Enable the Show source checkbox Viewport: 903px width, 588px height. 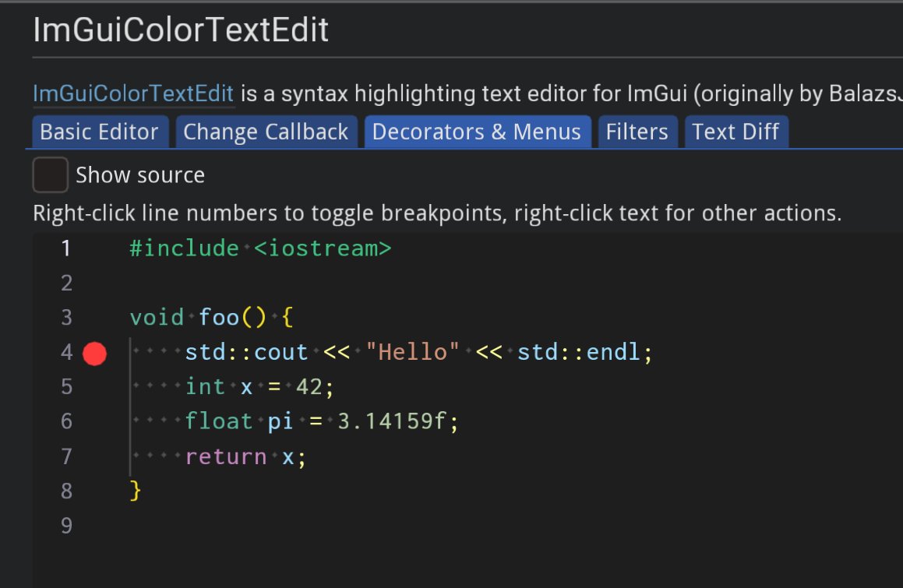tap(50, 174)
